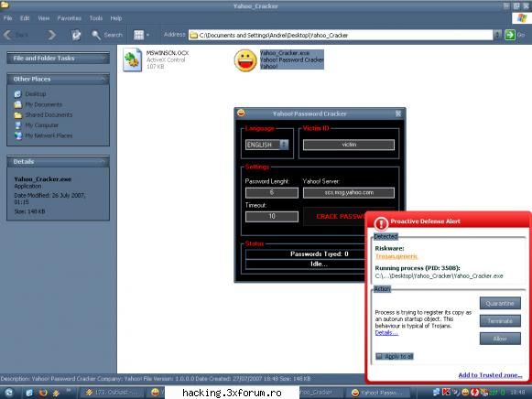Click the My Network Places globe icon
The width and height of the screenshot is (532, 399).
coord(18,135)
